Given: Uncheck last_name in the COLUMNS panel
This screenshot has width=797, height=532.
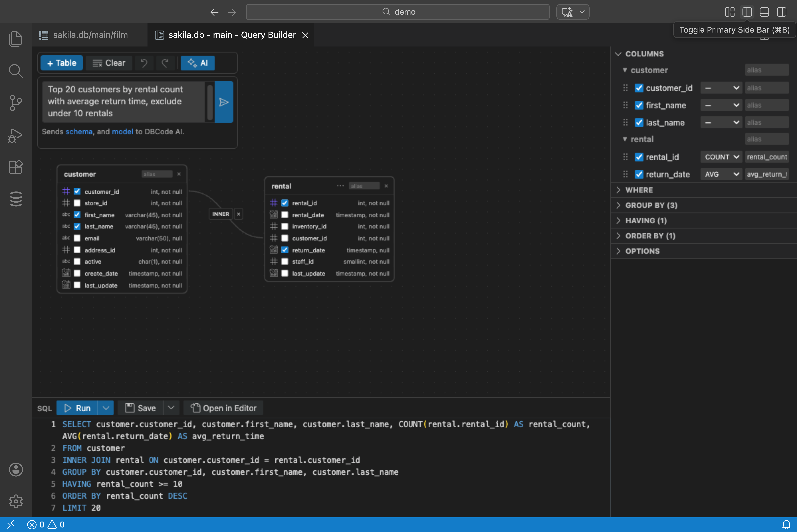Looking at the screenshot, I should click(x=639, y=123).
